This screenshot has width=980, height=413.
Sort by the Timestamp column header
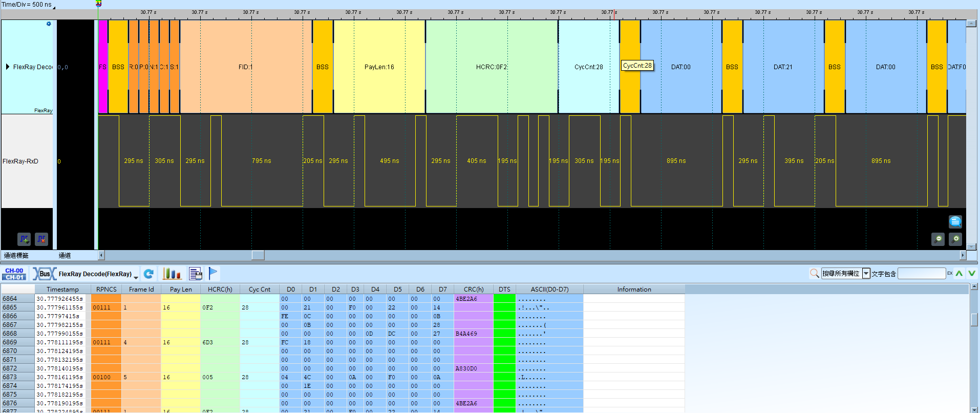click(x=62, y=290)
